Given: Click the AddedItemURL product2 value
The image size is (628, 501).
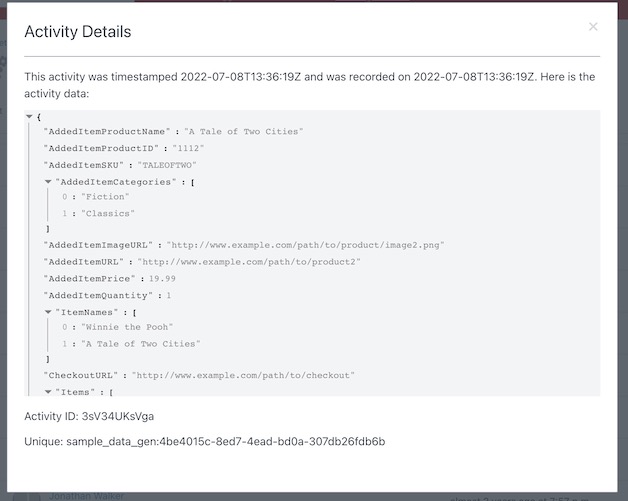Looking at the screenshot, I should (x=250, y=261).
